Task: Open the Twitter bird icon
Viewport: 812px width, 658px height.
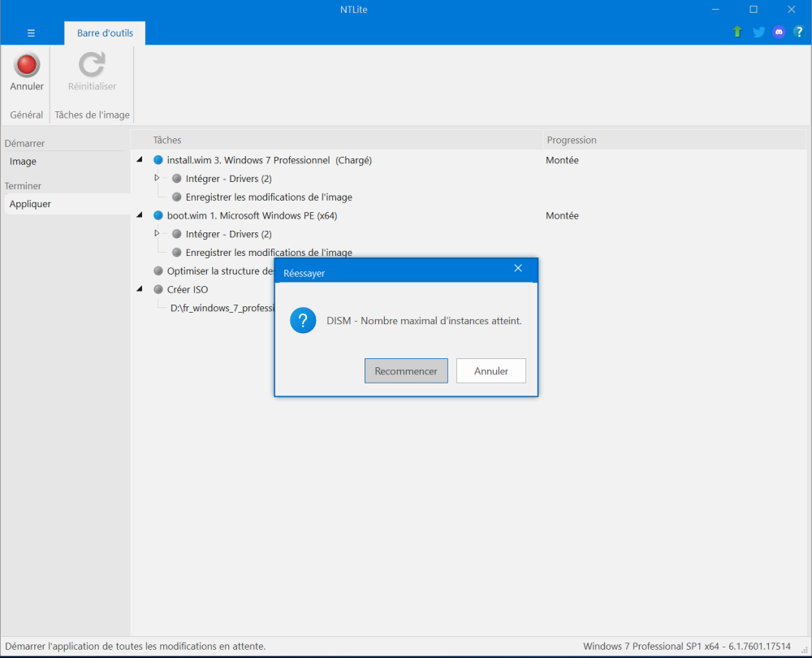Action: [x=758, y=32]
